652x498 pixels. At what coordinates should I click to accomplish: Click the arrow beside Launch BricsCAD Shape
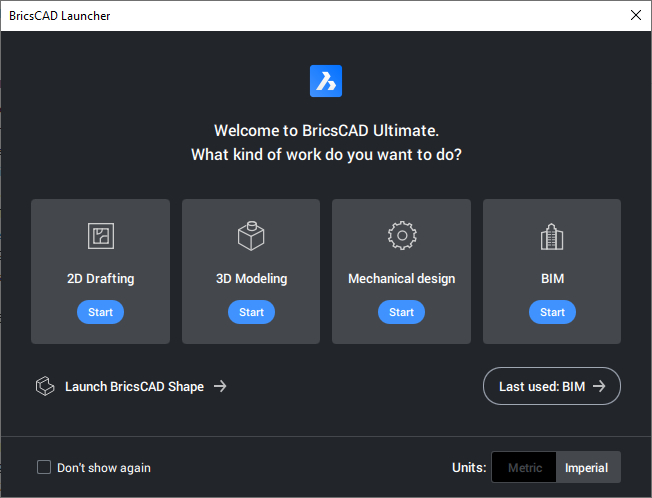220,386
